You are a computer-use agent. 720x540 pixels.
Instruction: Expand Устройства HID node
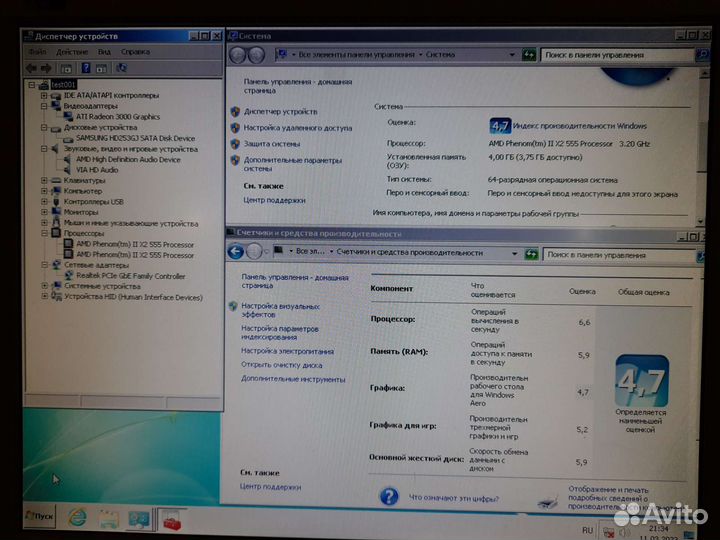click(44, 297)
